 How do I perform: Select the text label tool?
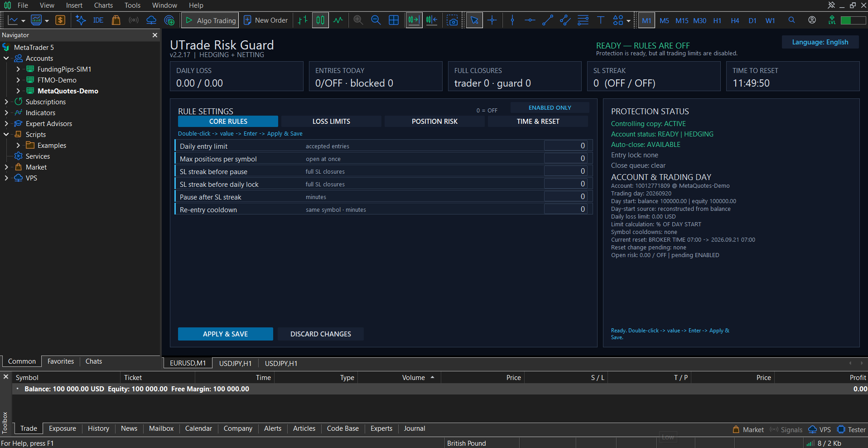[x=600, y=20]
